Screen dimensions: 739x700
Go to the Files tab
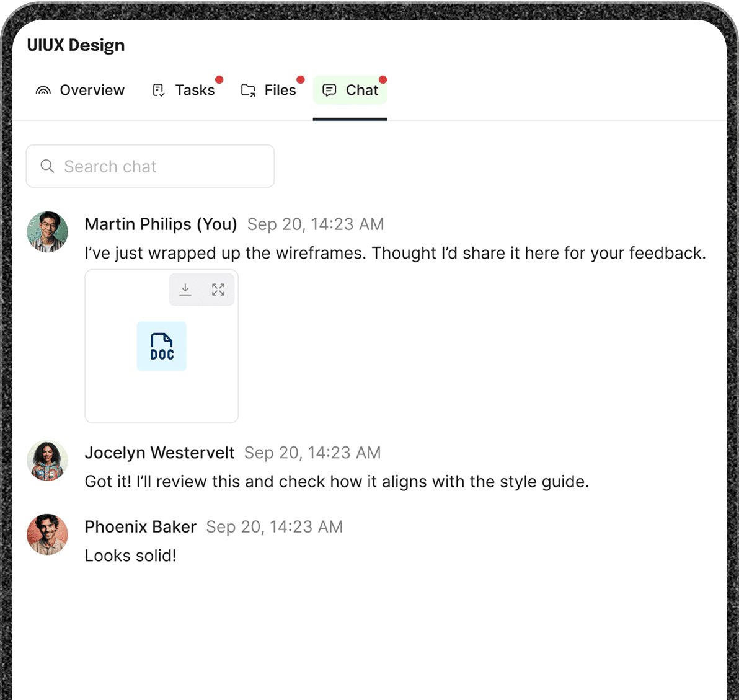[x=269, y=91]
